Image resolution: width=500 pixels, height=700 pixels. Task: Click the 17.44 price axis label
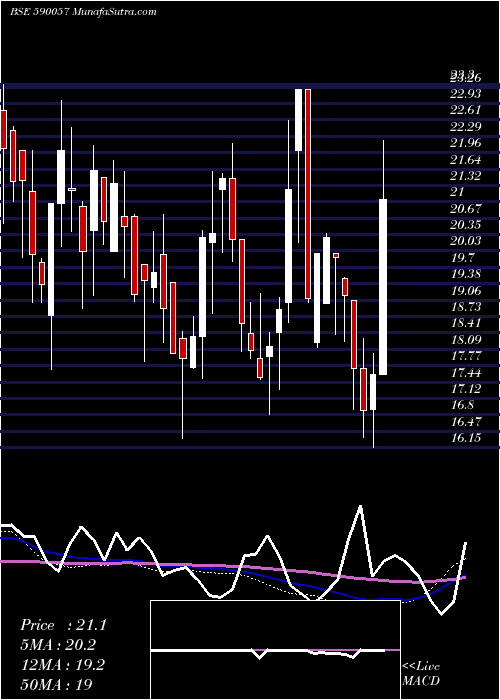coord(466,372)
